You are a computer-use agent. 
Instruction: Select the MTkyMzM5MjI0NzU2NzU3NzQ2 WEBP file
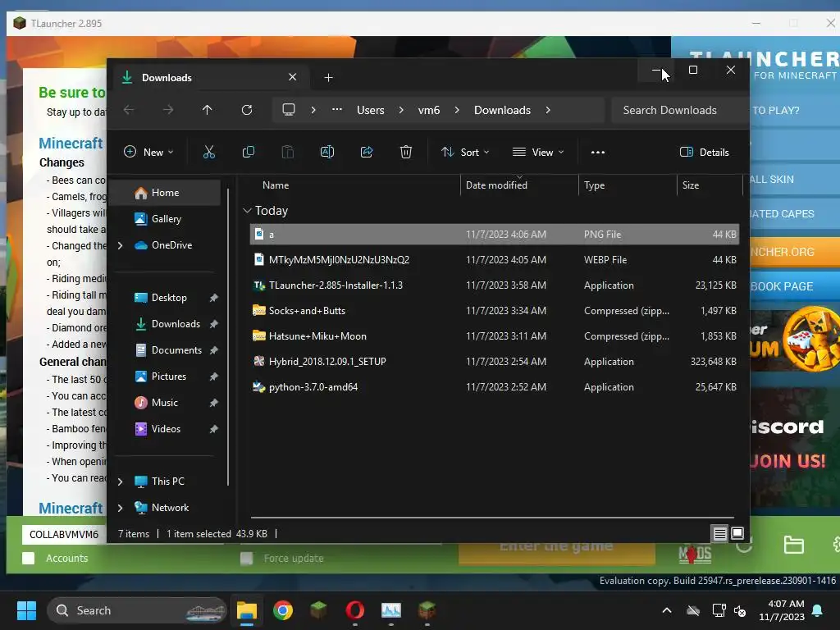click(x=495, y=260)
